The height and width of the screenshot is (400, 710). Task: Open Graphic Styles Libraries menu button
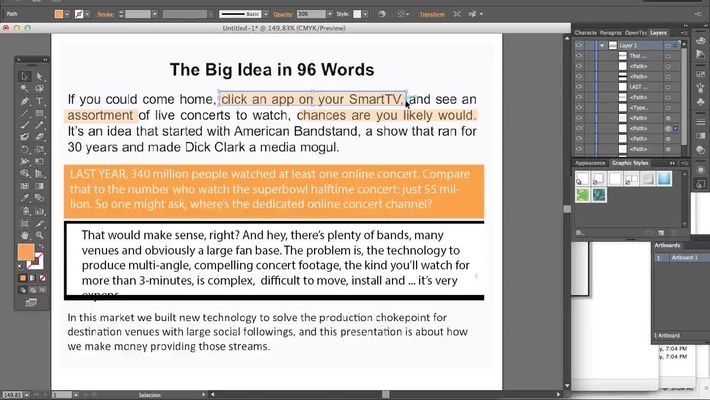click(x=579, y=232)
